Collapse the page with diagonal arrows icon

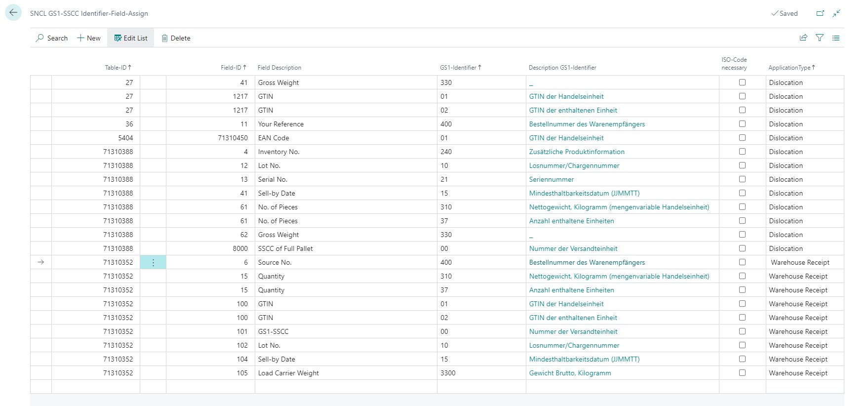coord(836,13)
